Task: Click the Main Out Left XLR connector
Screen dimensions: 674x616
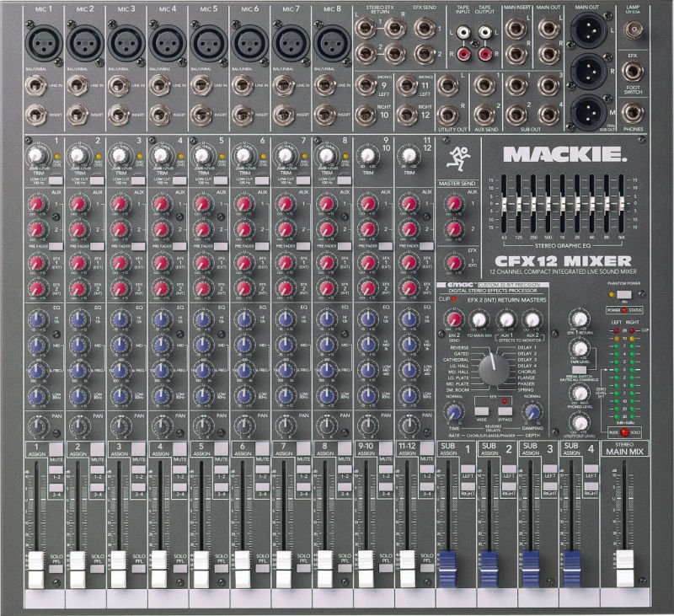Action: [587, 30]
